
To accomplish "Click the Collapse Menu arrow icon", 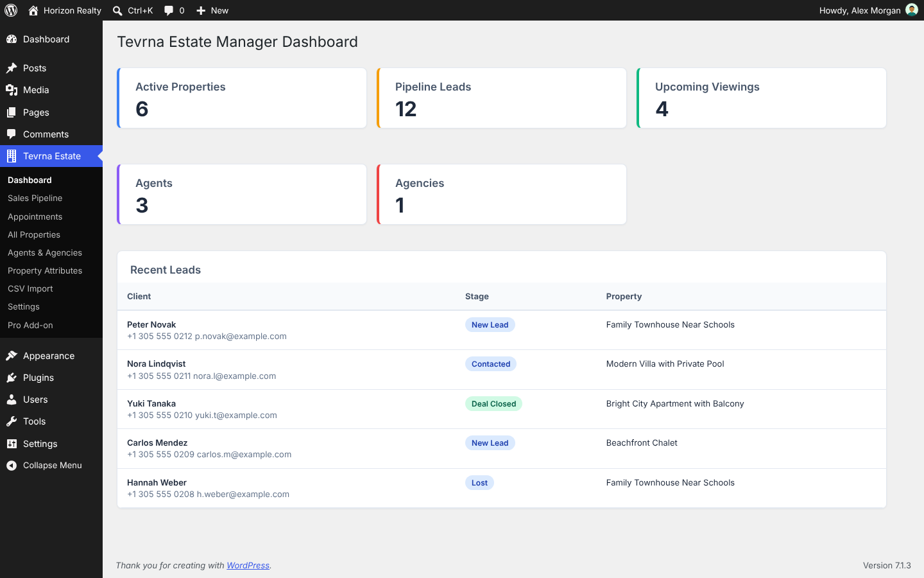I will (12, 466).
